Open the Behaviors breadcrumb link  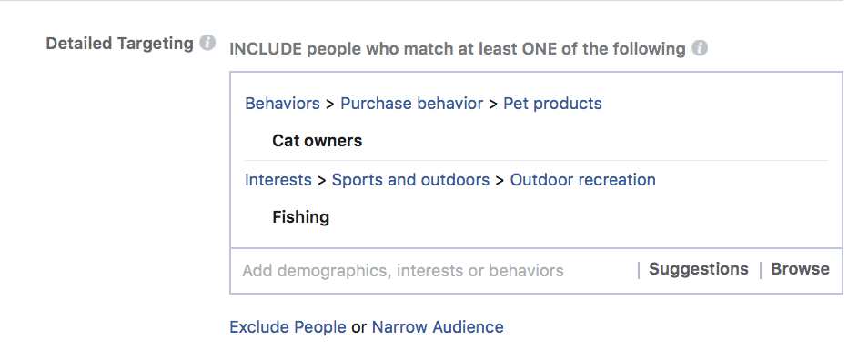tap(282, 104)
